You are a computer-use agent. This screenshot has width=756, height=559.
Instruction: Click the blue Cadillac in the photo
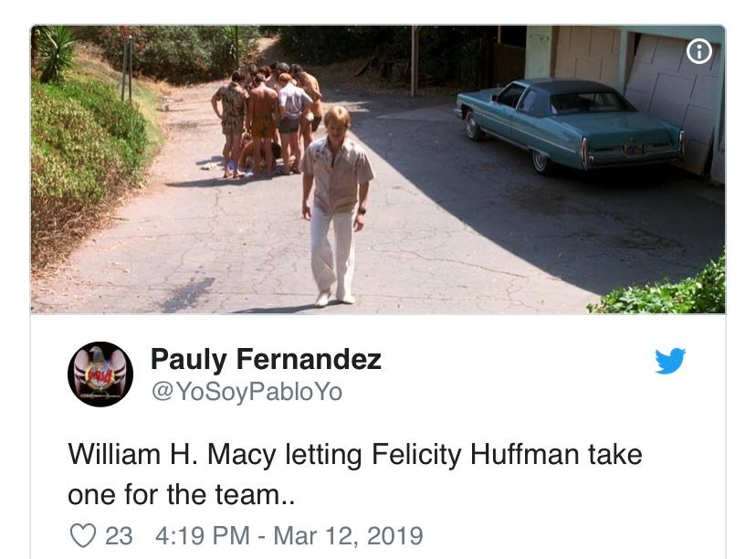570,125
